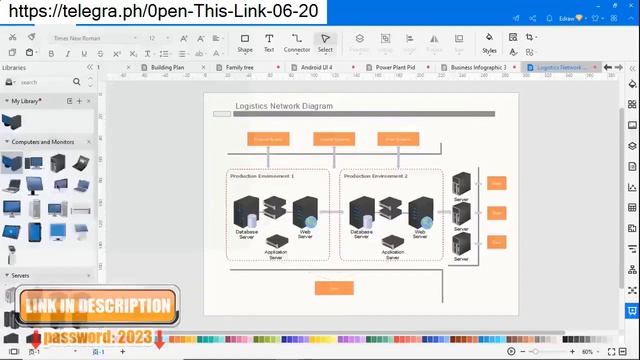Screen dimensions: 640x360
Task: Close the Computers and Monitors section
Action: pyautogui.click(x=89, y=142)
